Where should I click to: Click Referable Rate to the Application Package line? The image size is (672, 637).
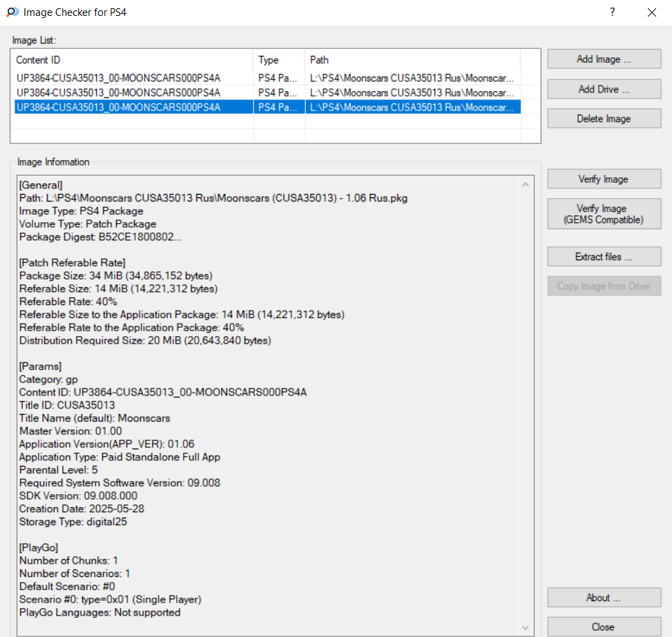pos(132,328)
